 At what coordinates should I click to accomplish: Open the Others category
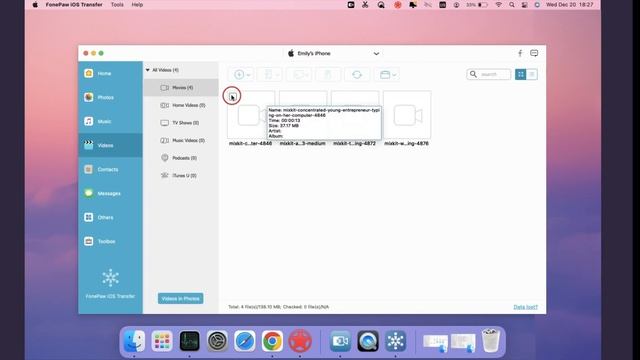pos(110,218)
